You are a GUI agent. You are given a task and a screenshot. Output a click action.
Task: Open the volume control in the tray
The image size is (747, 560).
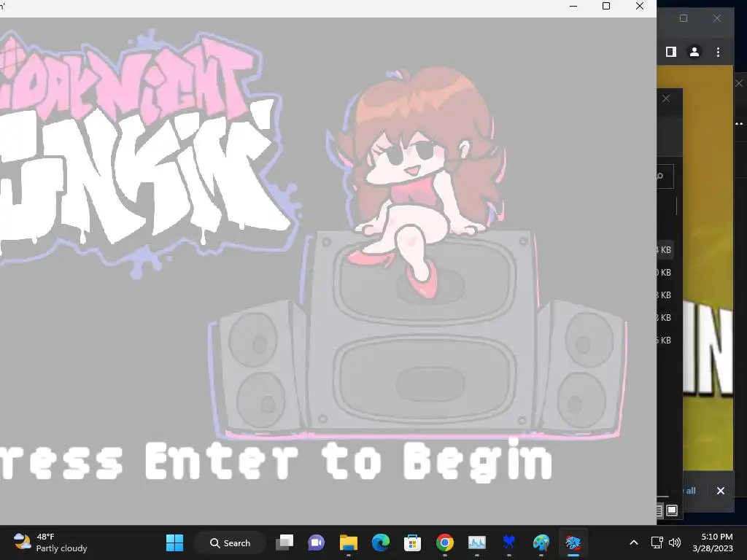675,542
